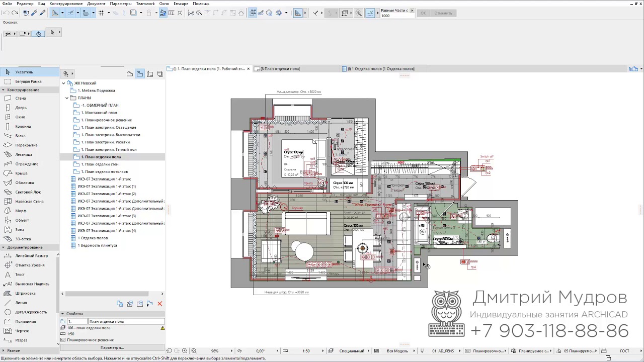Close the 1. План отделки пола tab
The height and width of the screenshot is (362, 644).
(249, 68)
